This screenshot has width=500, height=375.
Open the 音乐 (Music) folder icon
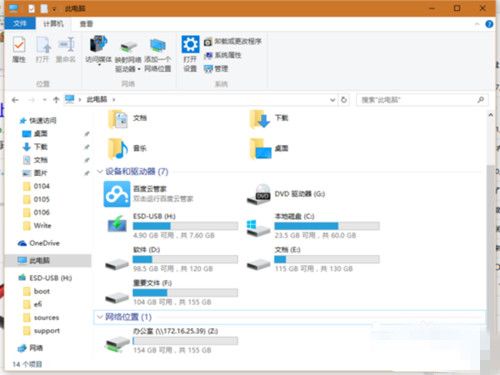(x=118, y=149)
